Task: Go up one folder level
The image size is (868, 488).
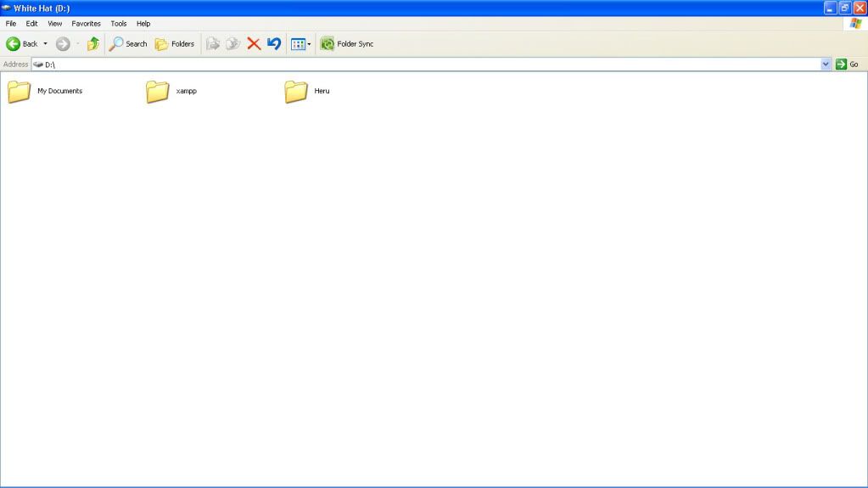Action: (93, 44)
